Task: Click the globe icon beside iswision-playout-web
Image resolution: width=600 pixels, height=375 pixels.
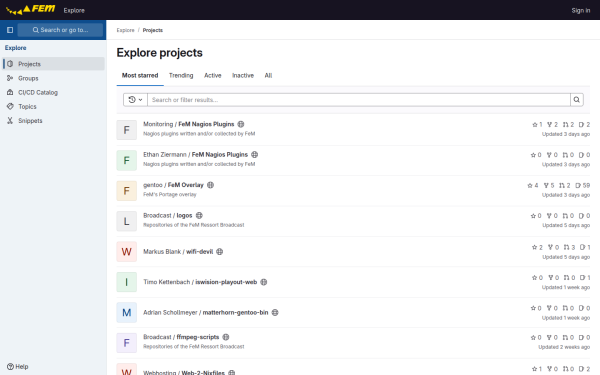Action: pos(264,282)
